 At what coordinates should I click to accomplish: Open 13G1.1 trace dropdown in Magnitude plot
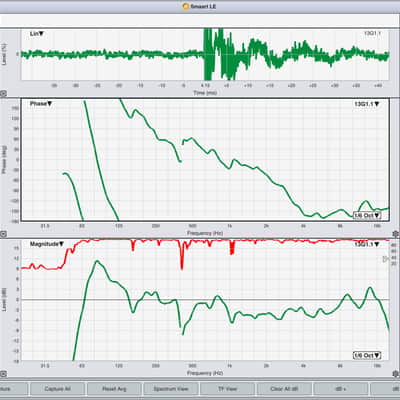(x=367, y=244)
